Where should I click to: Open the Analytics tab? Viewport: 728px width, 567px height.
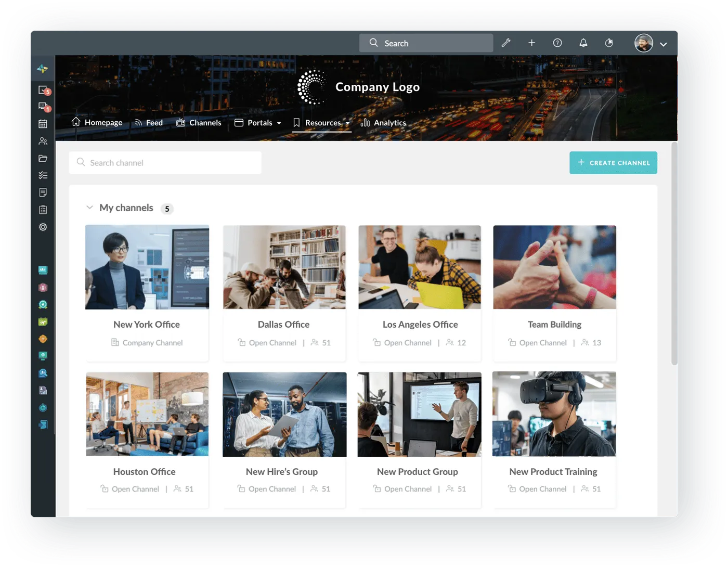(x=383, y=123)
